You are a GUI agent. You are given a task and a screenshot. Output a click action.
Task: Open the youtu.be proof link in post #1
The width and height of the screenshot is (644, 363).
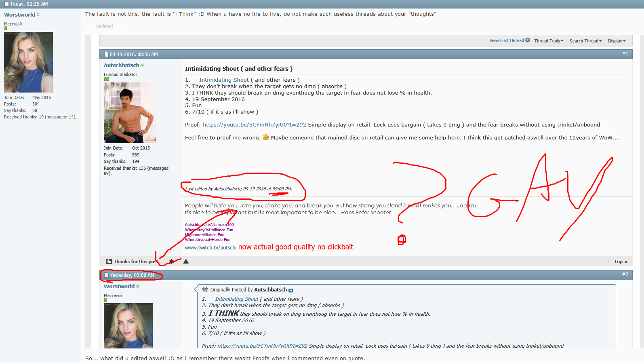coord(254,125)
